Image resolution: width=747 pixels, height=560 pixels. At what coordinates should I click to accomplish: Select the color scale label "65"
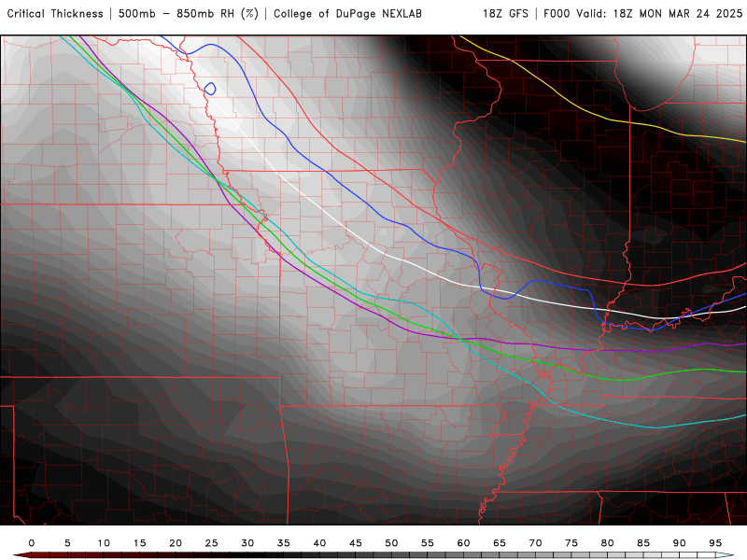tap(500, 543)
